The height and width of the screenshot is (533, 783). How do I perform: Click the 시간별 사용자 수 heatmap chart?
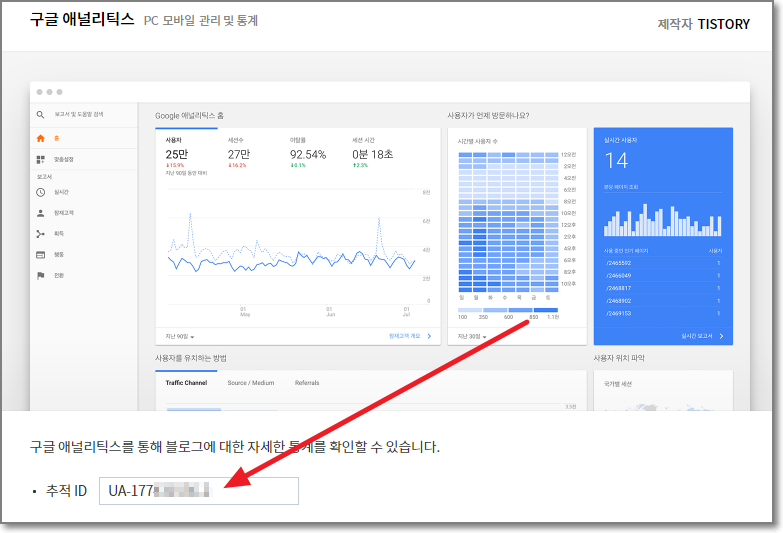pos(508,222)
